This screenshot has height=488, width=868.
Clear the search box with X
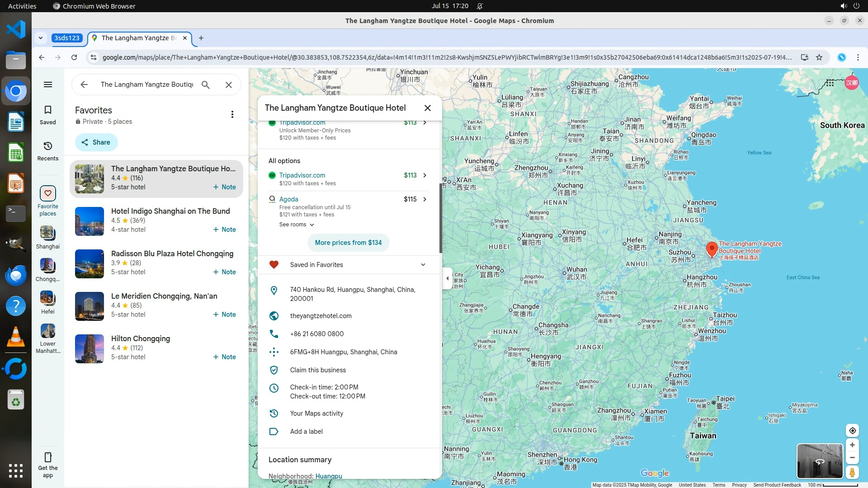coord(229,84)
